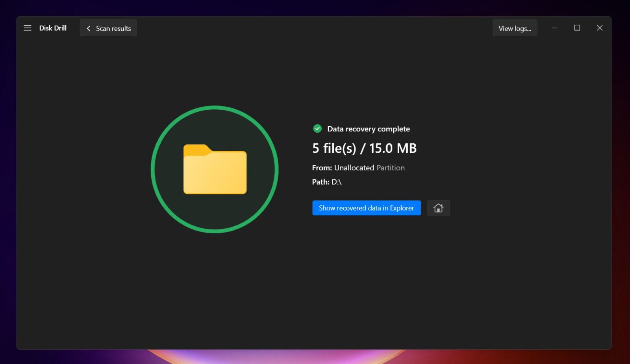Screen dimensions: 630x364
Task: Open the D:\ recovery path
Action: coord(337,181)
